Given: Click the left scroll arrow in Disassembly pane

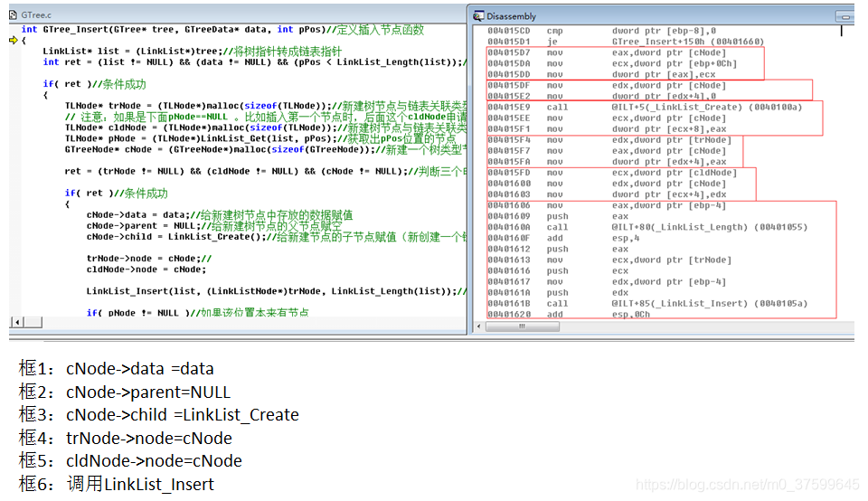Looking at the screenshot, I should tap(479, 326).
